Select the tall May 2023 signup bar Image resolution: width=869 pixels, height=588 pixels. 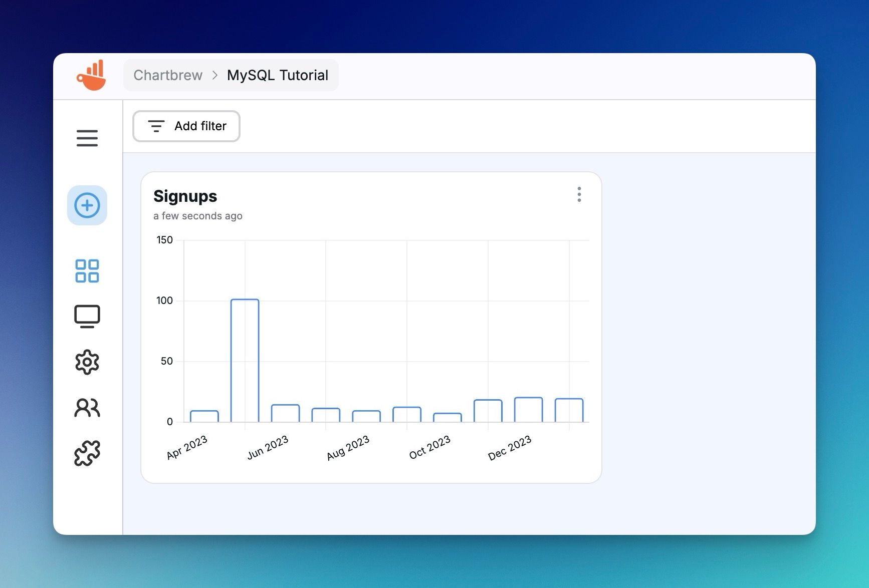click(244, 361)
